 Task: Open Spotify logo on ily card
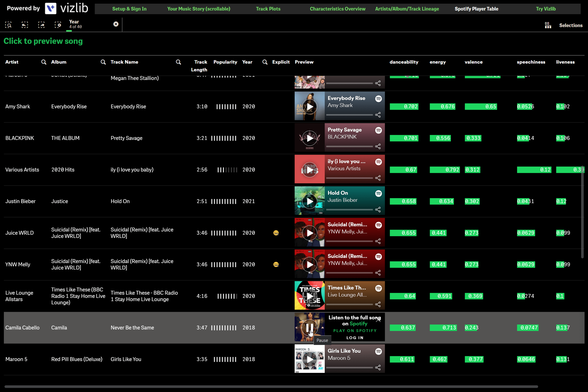coord(379,162)
